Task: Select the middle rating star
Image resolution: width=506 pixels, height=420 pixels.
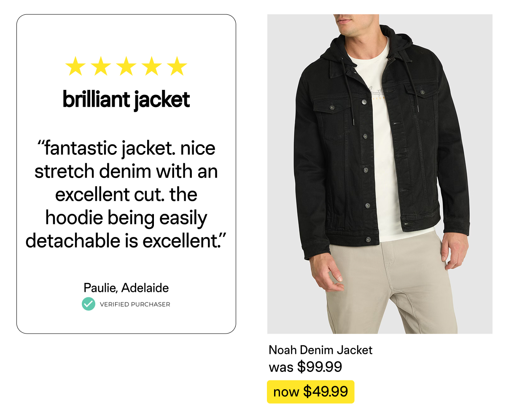Action: (126, 66)
